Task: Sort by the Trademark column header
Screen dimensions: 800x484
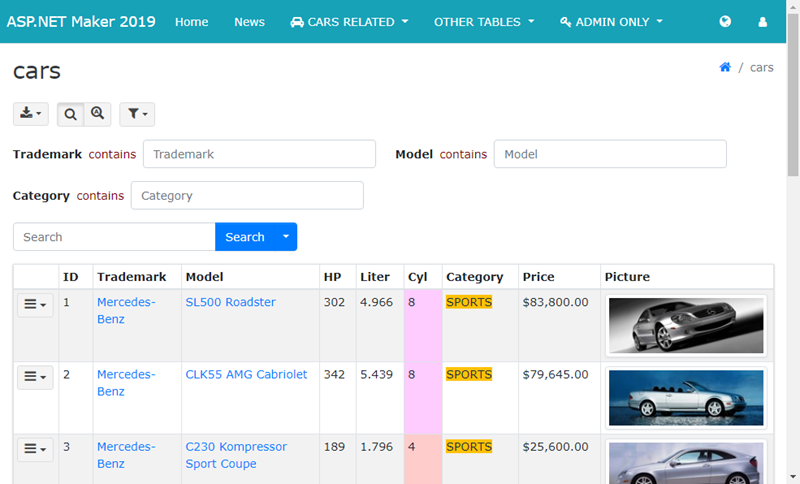Action: click(132, 276)
